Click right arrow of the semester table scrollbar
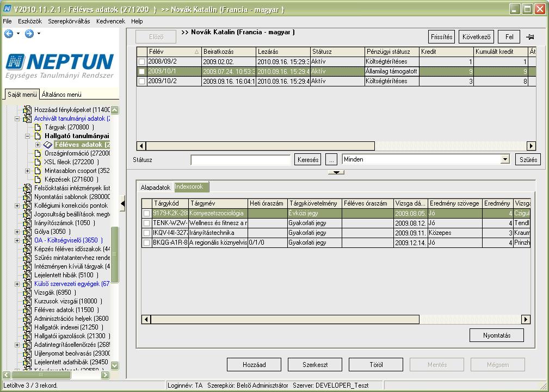Image resolution: width=549 pixels, height=392 pixels. coord(531,146)
